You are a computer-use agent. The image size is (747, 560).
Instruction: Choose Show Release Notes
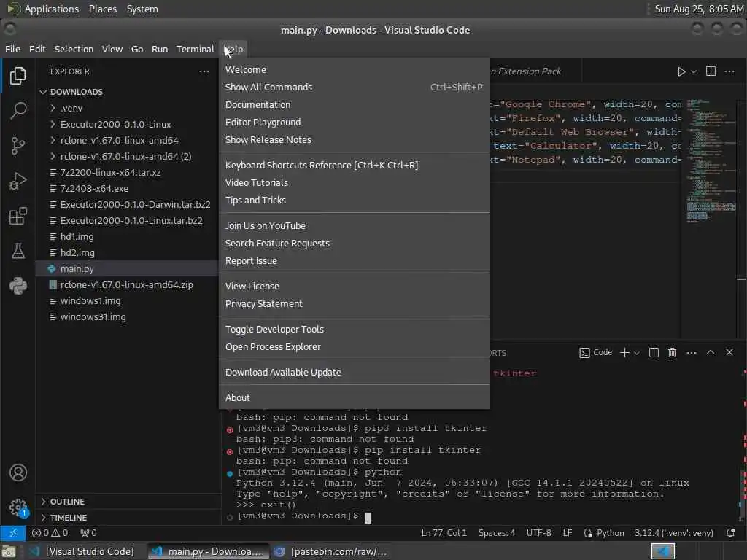coord(355,139)
